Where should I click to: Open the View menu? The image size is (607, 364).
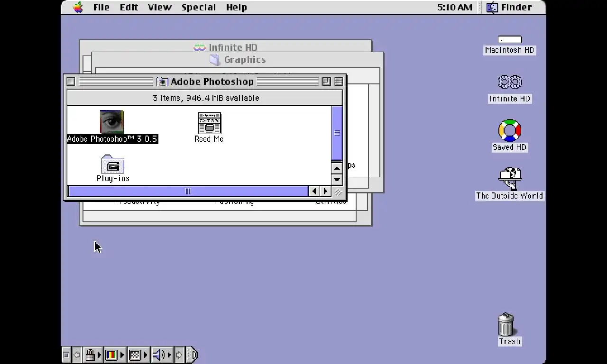click(159, 7)
